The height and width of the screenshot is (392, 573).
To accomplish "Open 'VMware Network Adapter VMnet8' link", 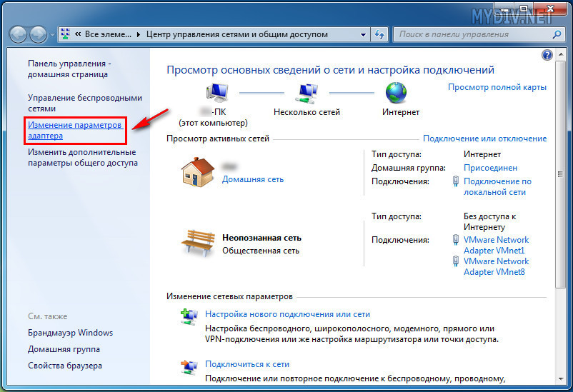I will 496,266.
